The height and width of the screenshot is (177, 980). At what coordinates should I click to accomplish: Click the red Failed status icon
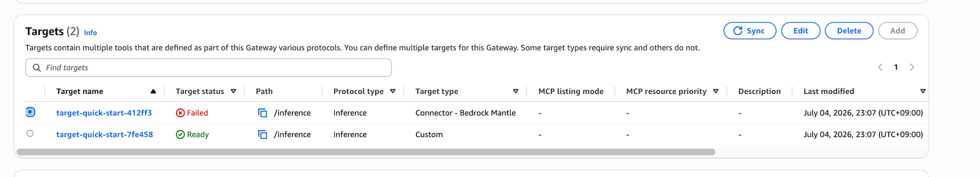tap(180, 113)
